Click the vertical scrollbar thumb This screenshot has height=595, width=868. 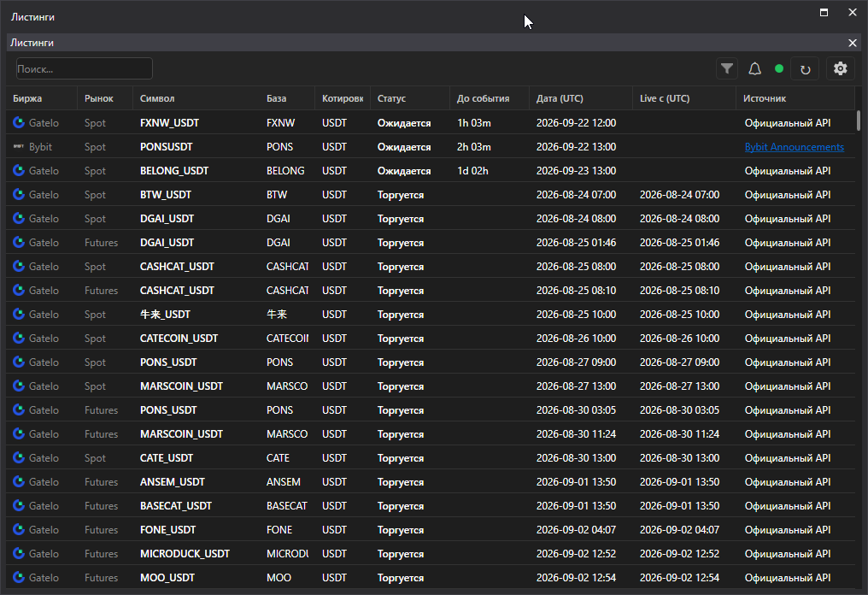point(859,121)
